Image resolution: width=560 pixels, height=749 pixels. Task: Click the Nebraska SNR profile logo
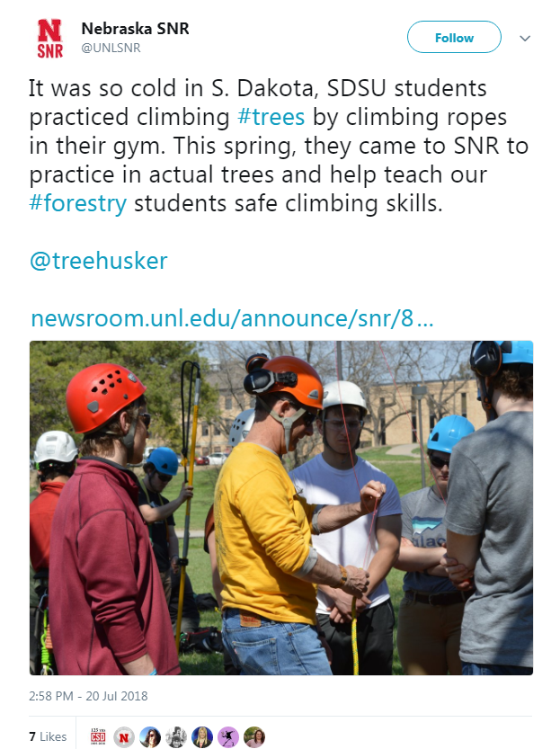(50, 39)
